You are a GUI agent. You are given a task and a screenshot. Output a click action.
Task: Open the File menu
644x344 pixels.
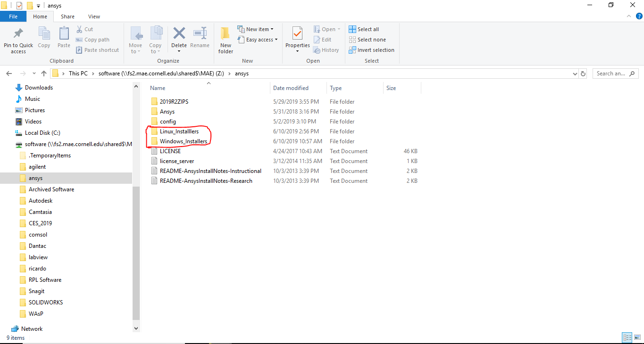(13, 16)
